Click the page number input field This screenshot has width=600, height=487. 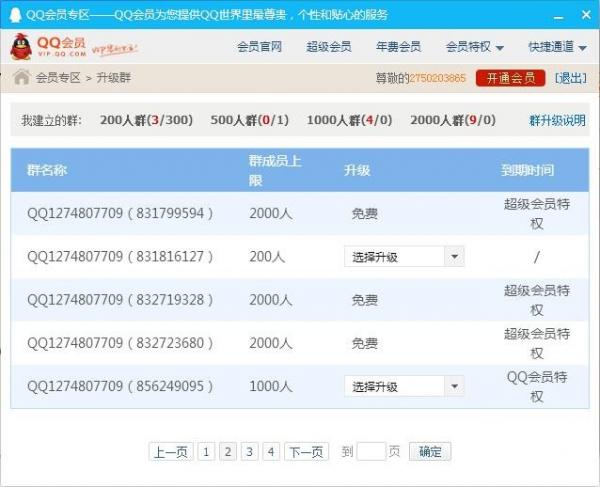click(371, 452)
